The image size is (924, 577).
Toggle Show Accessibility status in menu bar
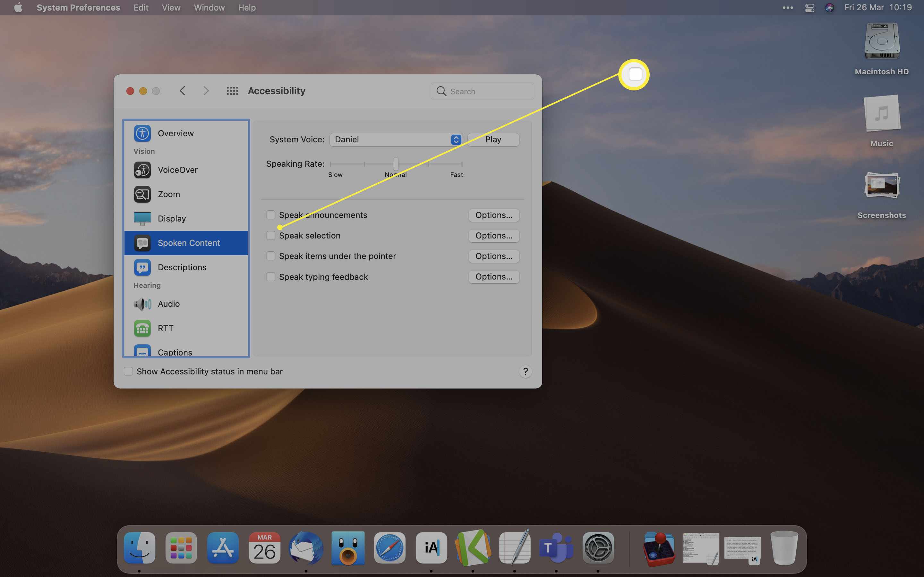pyautogui.click(x=128, y=371)
